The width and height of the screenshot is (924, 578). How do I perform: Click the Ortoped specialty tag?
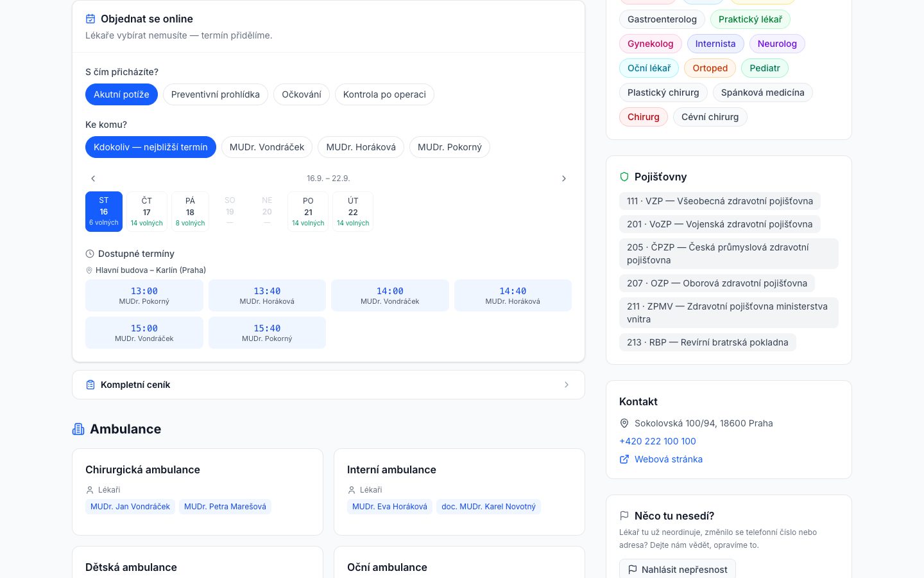click(710, 68)
